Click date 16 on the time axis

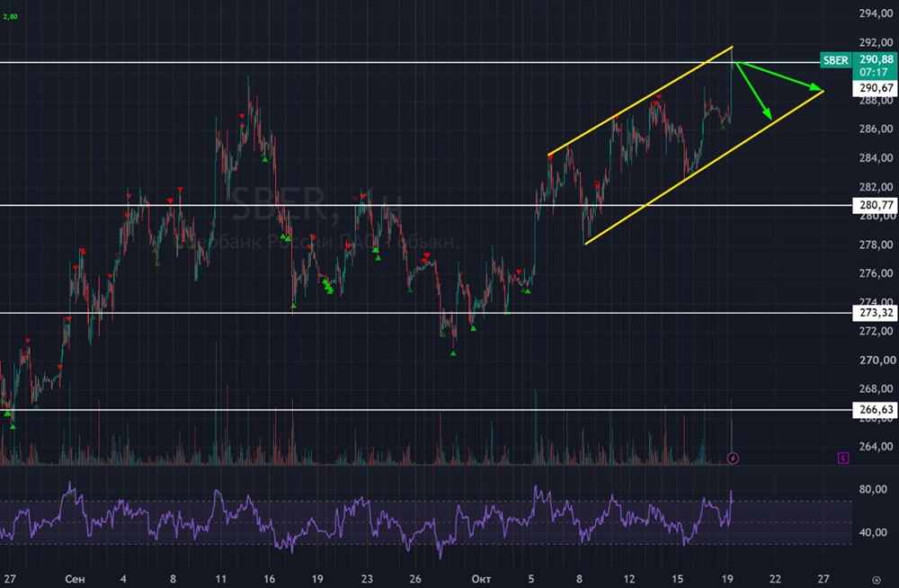pyautogui.click(x=269, y=579)
